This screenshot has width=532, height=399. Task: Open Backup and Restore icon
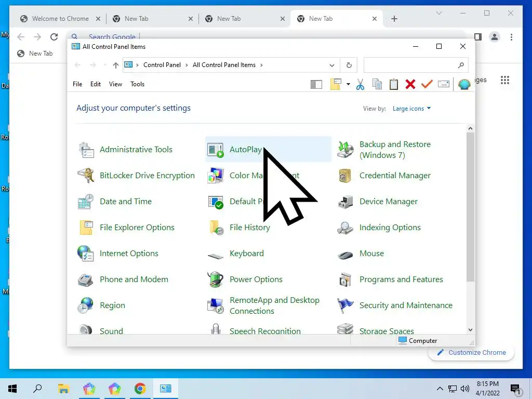pos(345,150)
